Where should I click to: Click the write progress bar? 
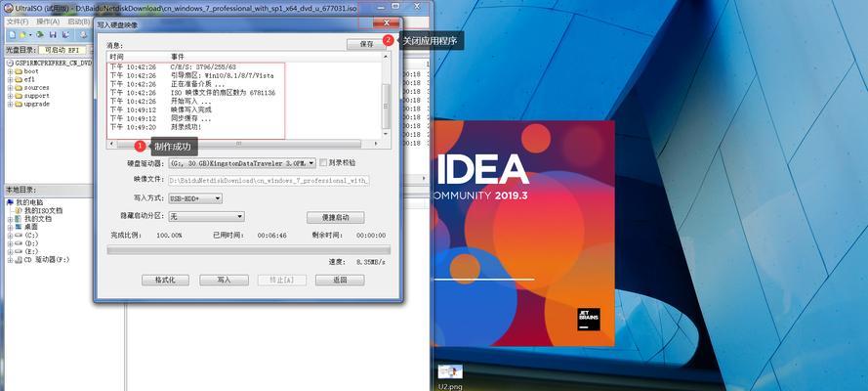(x=249, y=250)
